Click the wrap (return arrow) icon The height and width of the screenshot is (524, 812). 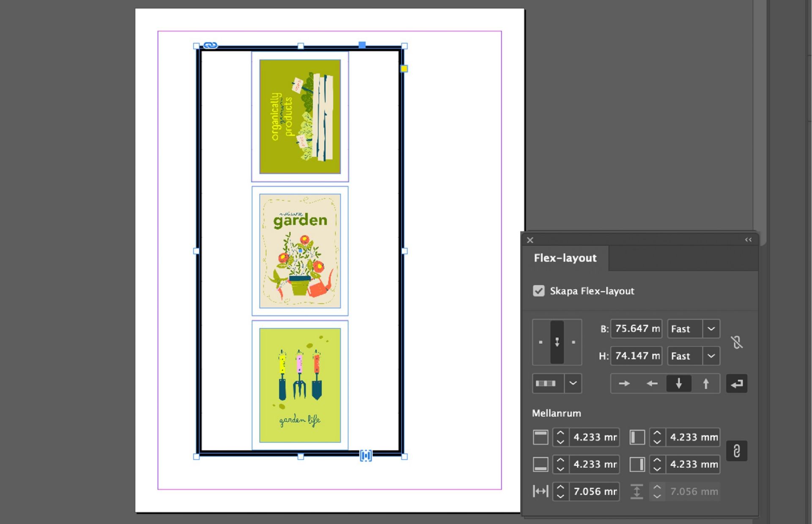click(737, 384)
